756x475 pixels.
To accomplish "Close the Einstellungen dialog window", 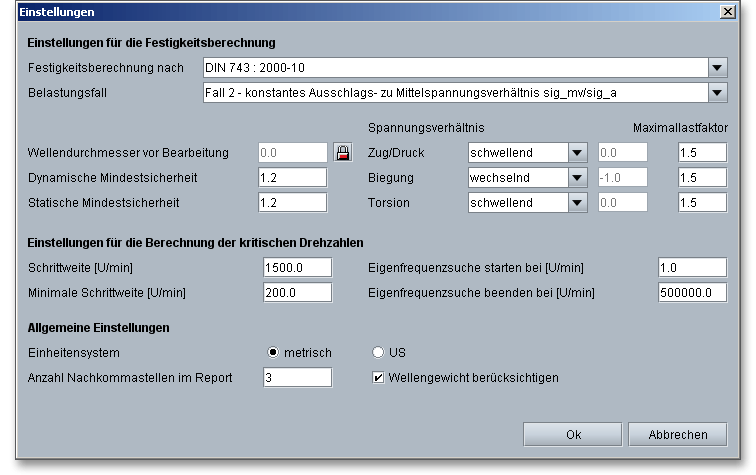I will point(726,12).
